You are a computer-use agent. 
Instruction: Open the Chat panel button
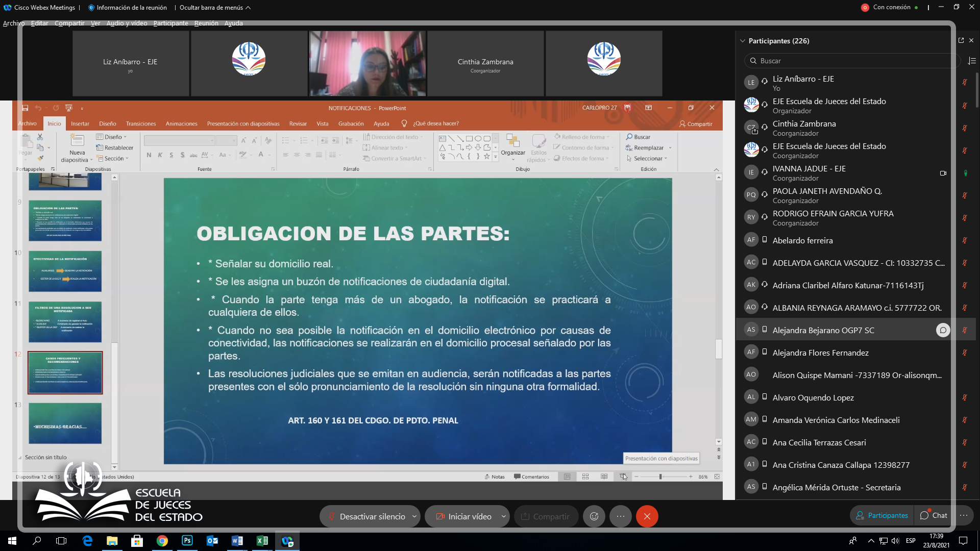coord(933,515)
